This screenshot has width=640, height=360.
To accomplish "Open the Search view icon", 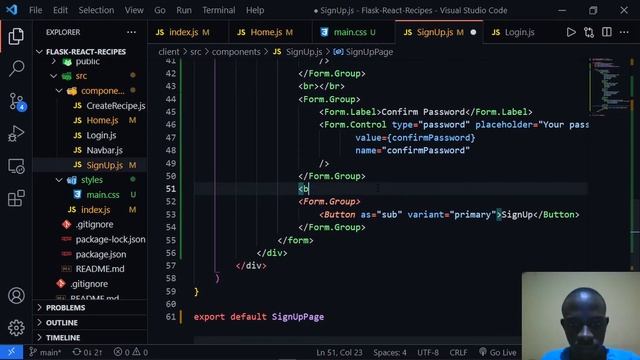I will click(x=16, y=68).
